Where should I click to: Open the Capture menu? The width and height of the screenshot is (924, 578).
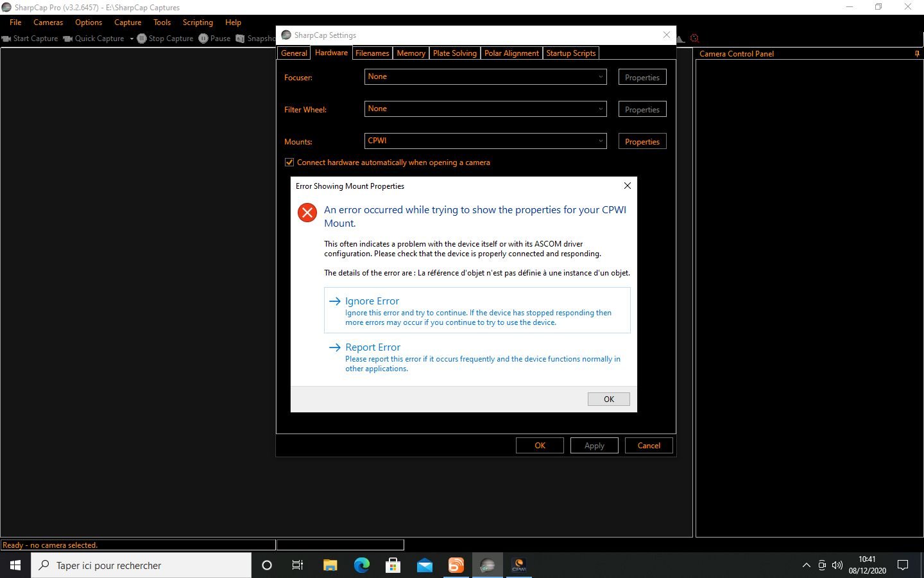pyautogui.click(x=128, y=22)
